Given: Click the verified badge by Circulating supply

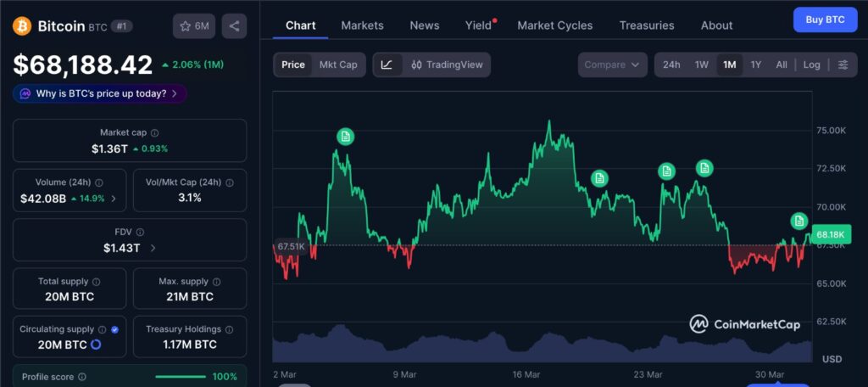Looking at the screenshot, I should [x=114, y=329].
